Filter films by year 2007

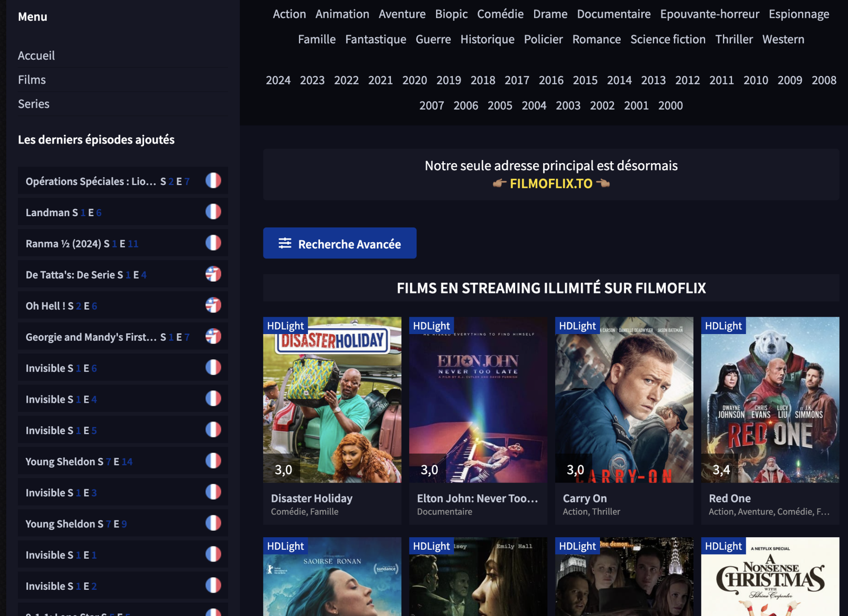[x=432, y=105]
